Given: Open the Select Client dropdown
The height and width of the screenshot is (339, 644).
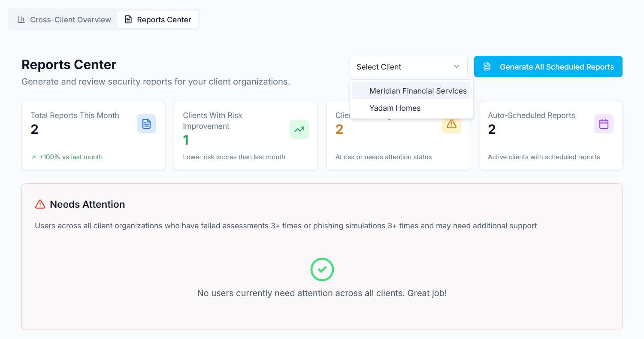Looking at the screenshot, I should click(x=408, y=67).
